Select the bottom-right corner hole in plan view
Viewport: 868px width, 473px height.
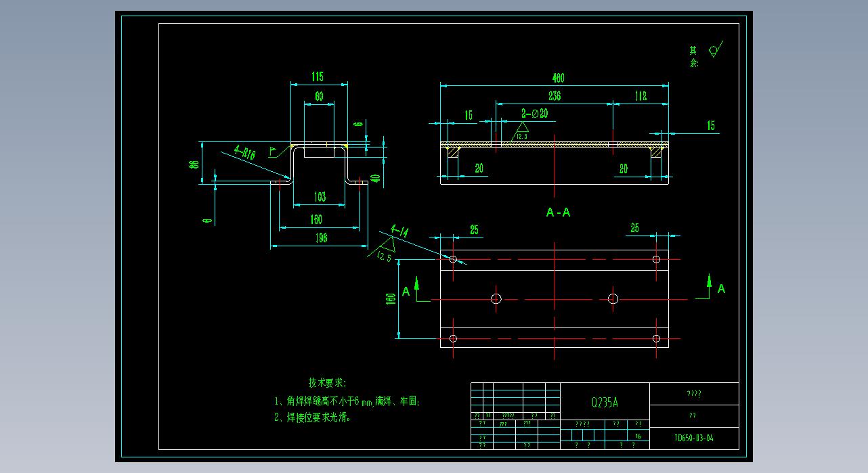coord(655,338)
